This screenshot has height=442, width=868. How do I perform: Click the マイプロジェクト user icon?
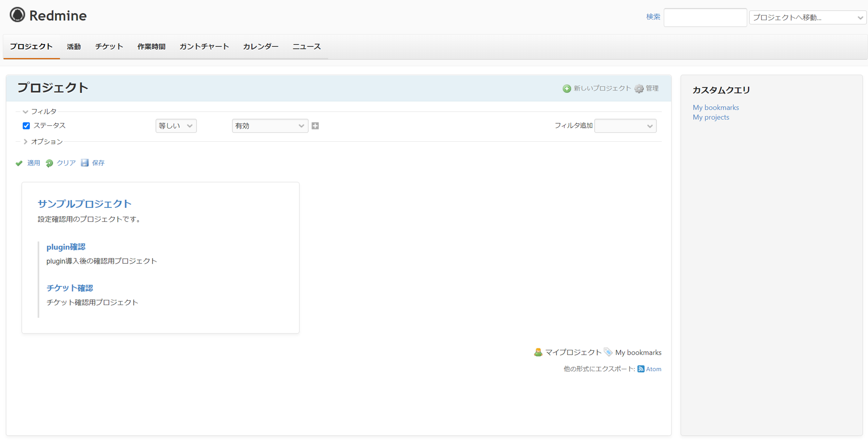[538, 352]
